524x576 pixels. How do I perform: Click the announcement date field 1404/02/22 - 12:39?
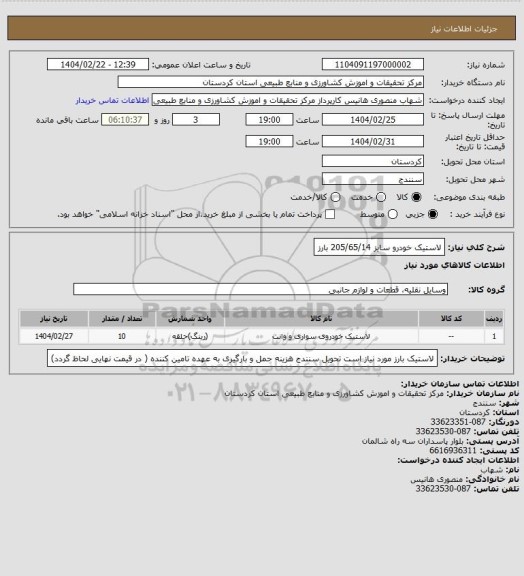(x=98, y=64)
